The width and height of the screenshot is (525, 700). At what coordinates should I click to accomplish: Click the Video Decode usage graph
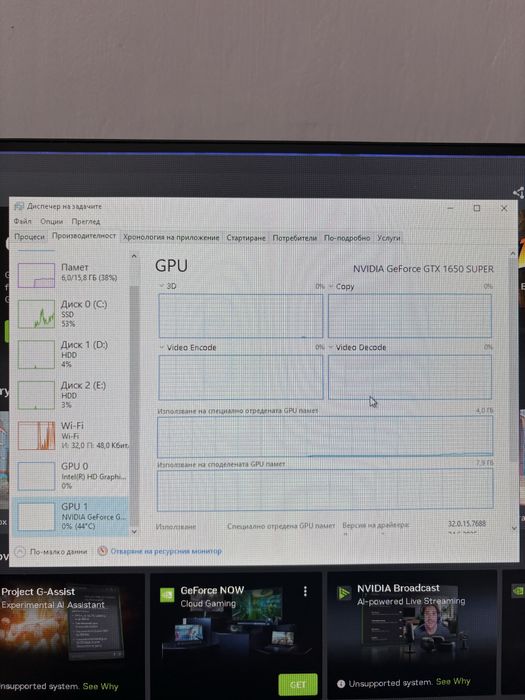pos(410,377)
